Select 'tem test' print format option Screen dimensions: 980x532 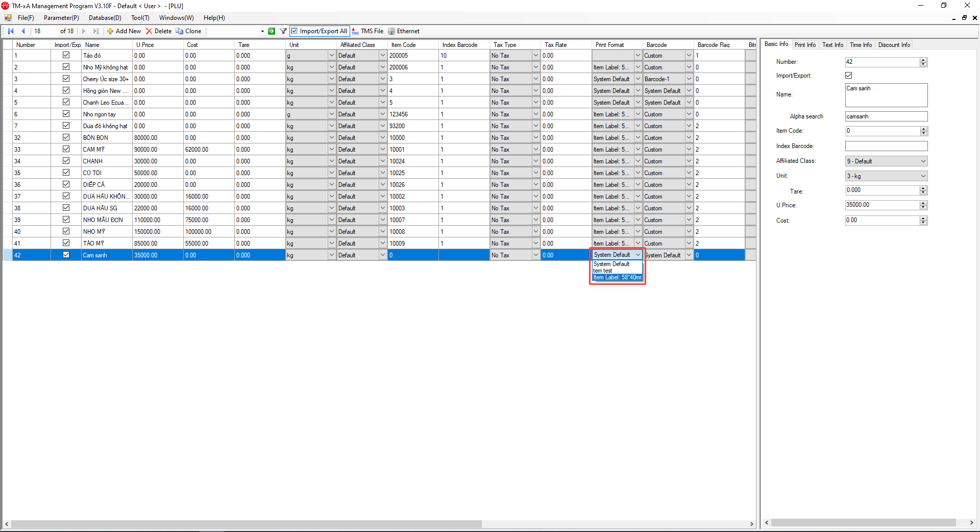[x=617, y=271]
